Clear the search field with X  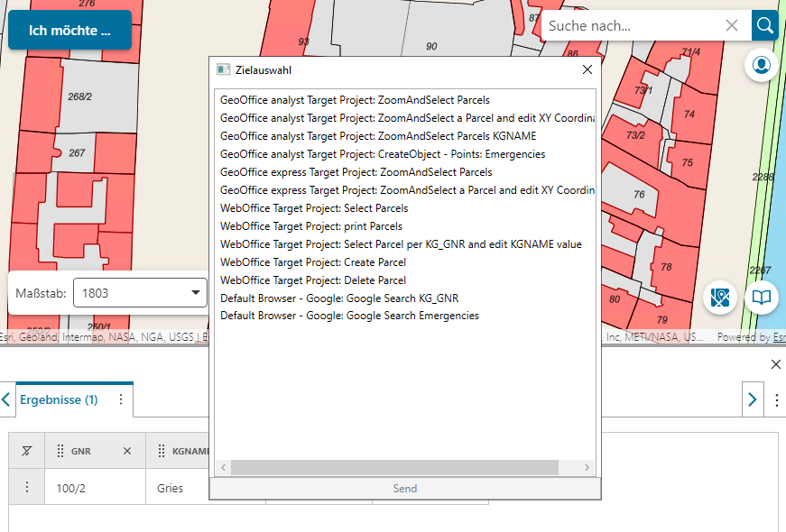tap(732, 25)
